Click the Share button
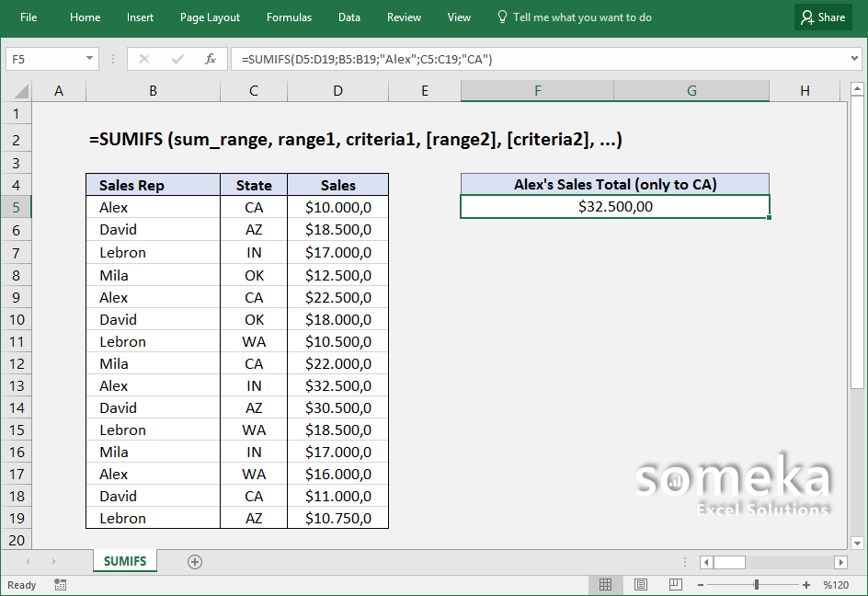Screen dimensions: 868x596 tap(822, 17)
